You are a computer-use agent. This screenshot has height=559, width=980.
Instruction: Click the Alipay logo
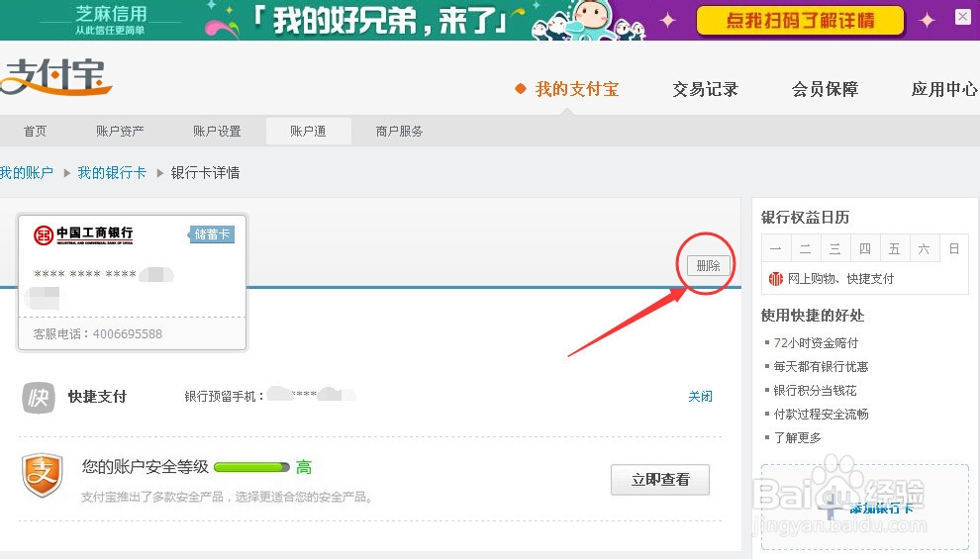55,77
